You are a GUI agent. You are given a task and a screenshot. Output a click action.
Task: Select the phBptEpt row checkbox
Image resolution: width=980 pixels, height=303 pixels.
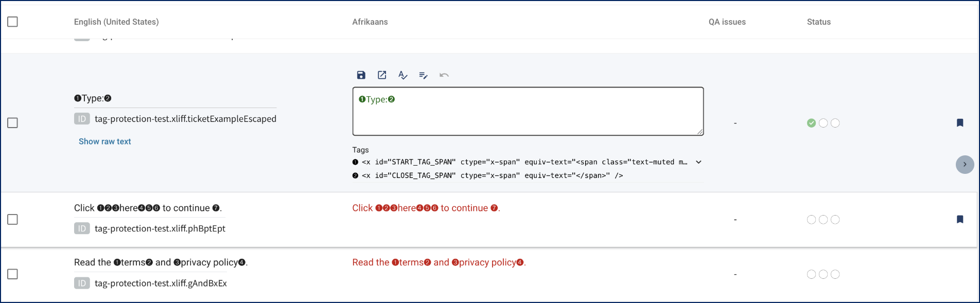(12, 220)
